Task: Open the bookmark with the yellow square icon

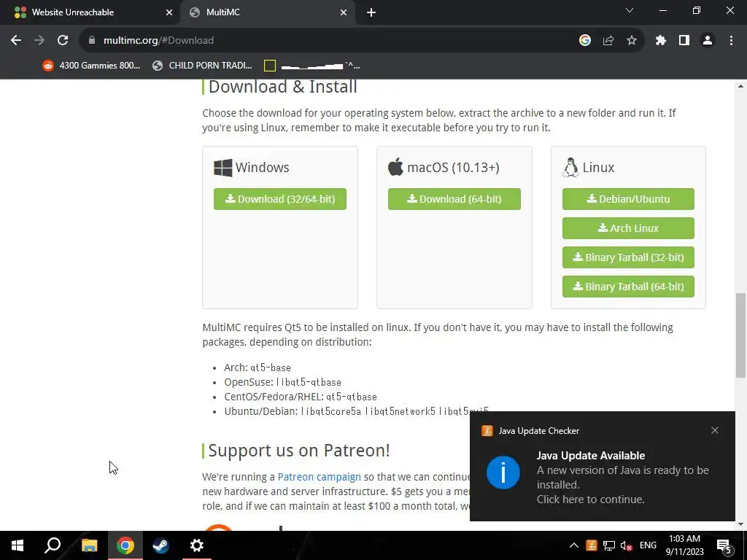Action: (312, 66)
